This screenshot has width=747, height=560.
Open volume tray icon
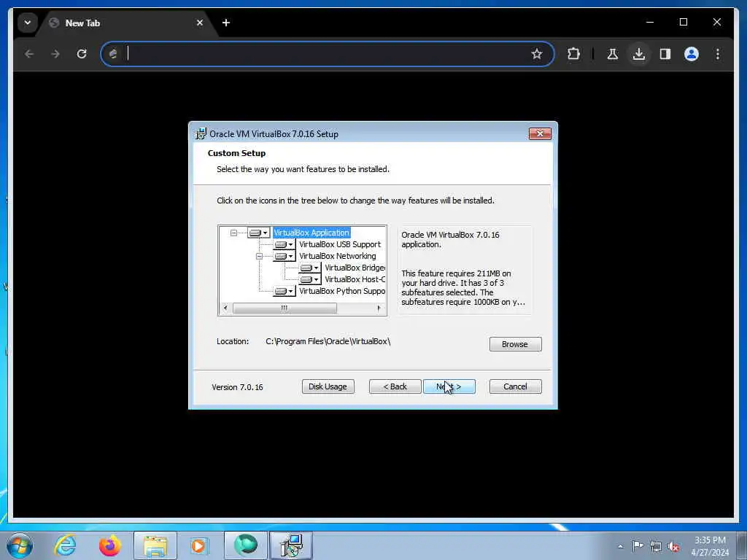(x=673, y=546)
